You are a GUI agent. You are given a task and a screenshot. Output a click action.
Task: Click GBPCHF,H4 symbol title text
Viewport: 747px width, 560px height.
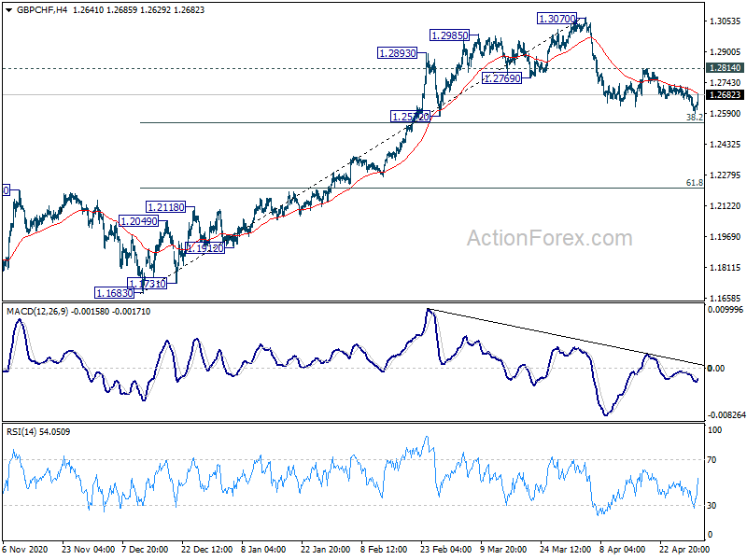point(42,10)
